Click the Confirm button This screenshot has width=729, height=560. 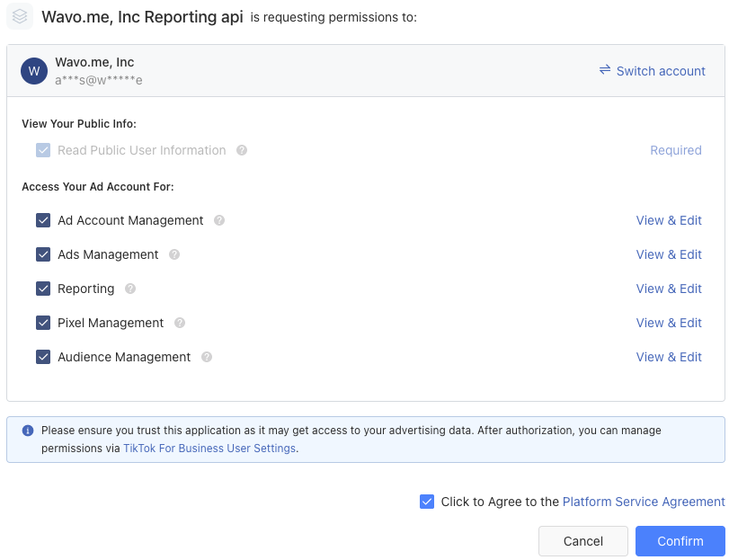coord(680,541)
